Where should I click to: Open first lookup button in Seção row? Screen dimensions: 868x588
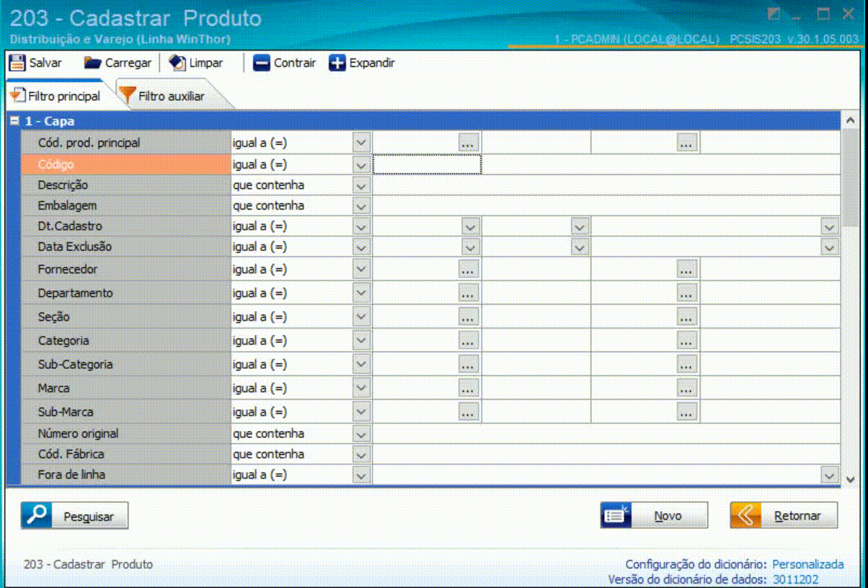tap(469, 317)
